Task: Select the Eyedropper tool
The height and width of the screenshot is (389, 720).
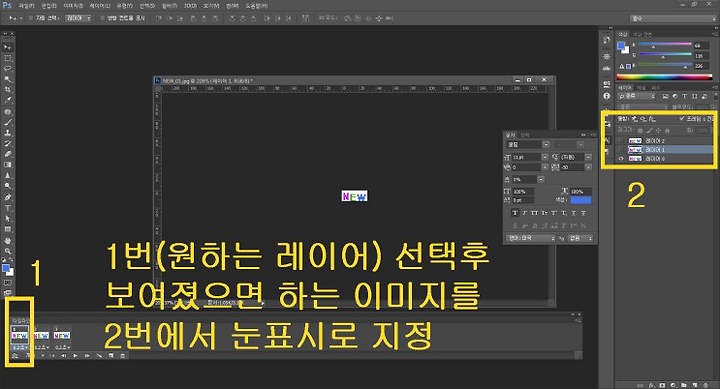Action: coord(8,100)
